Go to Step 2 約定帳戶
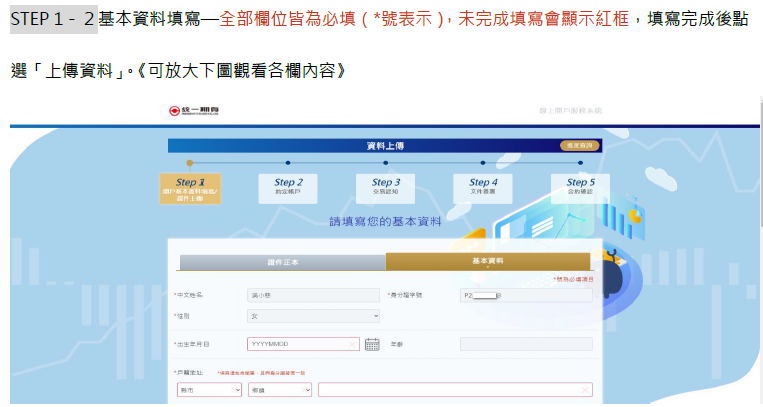Viewport: 763px width, 407px height. 288,187
